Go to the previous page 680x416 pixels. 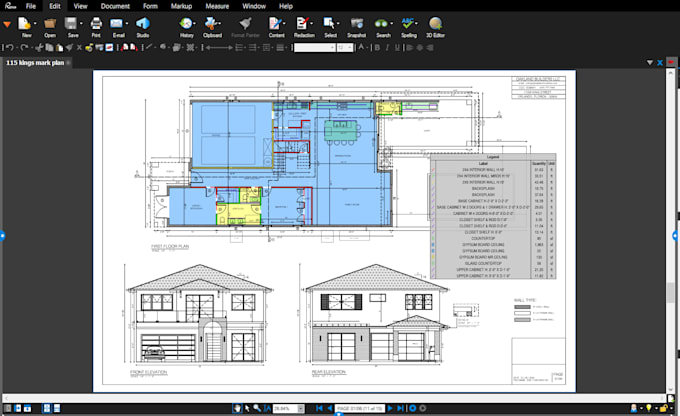(330, 408)
